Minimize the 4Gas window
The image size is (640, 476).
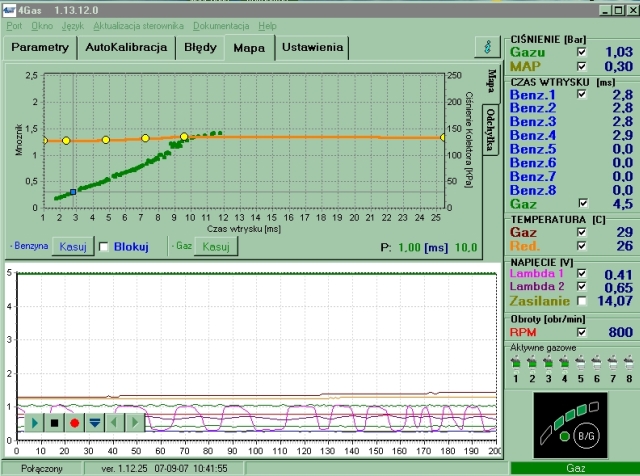[x=606, y=10]
